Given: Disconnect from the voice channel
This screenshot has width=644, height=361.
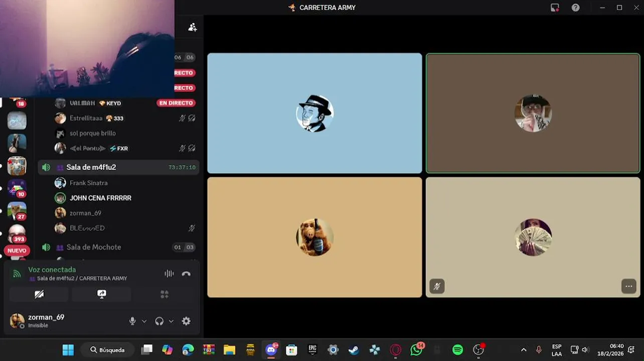Looking at the screenshot, I should 186,274.
